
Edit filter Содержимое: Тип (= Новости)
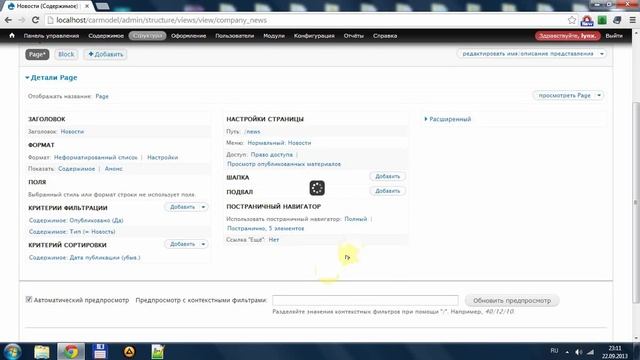pos(72,231)
